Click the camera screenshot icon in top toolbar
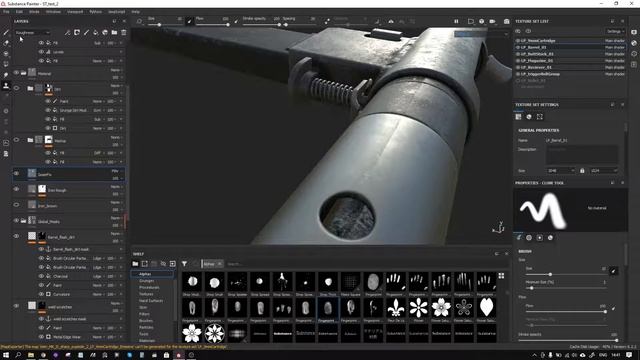640x360 pixels. tap(507, 21)
